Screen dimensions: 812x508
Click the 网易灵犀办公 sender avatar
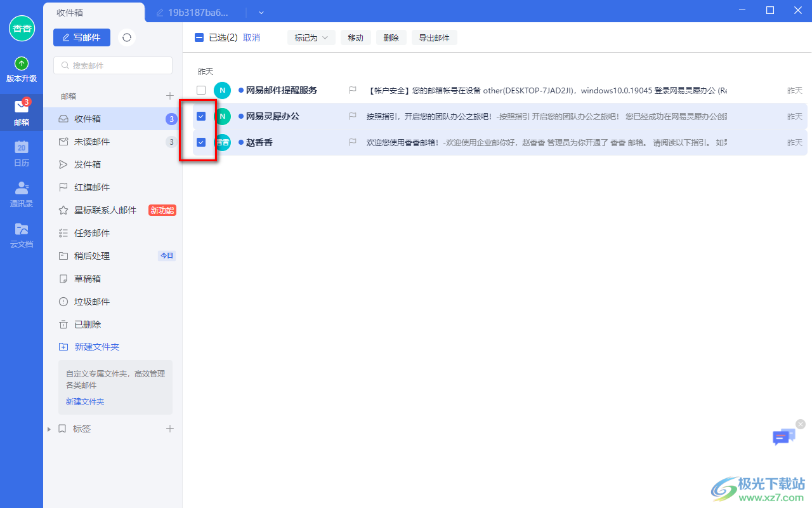click(x=222, y=116)
